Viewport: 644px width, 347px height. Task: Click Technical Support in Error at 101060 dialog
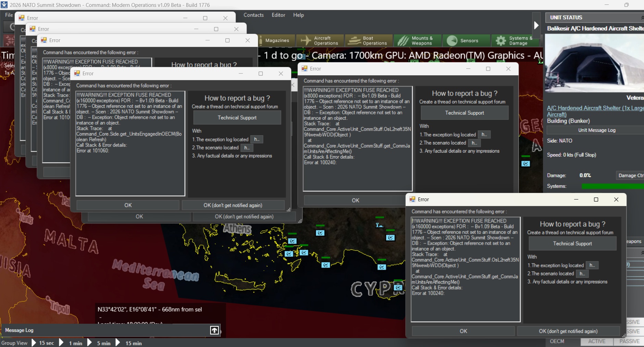click(237, 118)
